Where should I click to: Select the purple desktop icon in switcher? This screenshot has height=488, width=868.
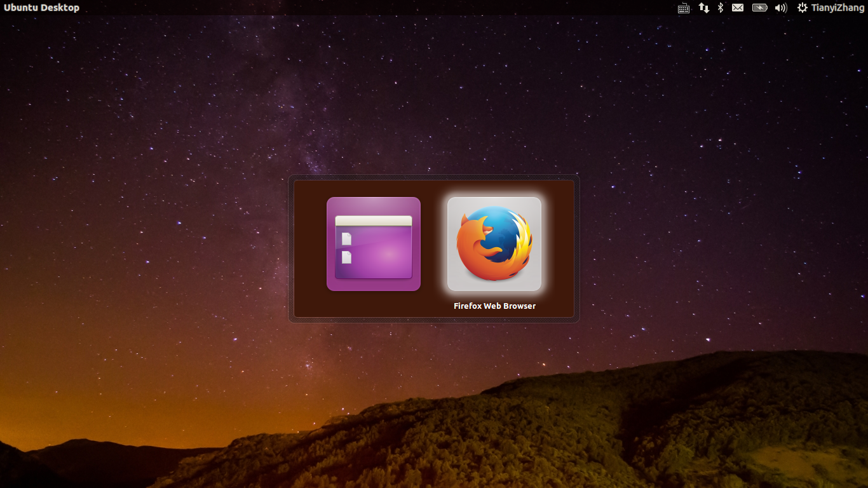pyautogui.click(x=374, y=244)
